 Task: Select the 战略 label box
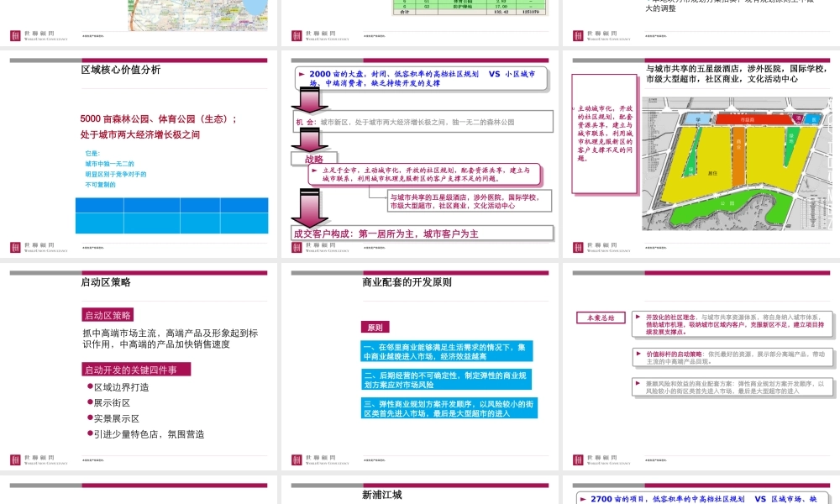point(314,159)
